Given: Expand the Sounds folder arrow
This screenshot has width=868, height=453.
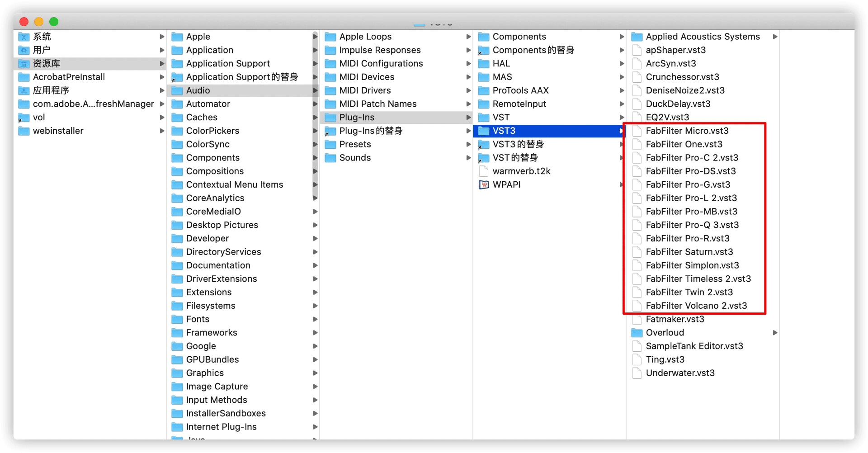Looking at the screenshot, I should coord(468,158).
